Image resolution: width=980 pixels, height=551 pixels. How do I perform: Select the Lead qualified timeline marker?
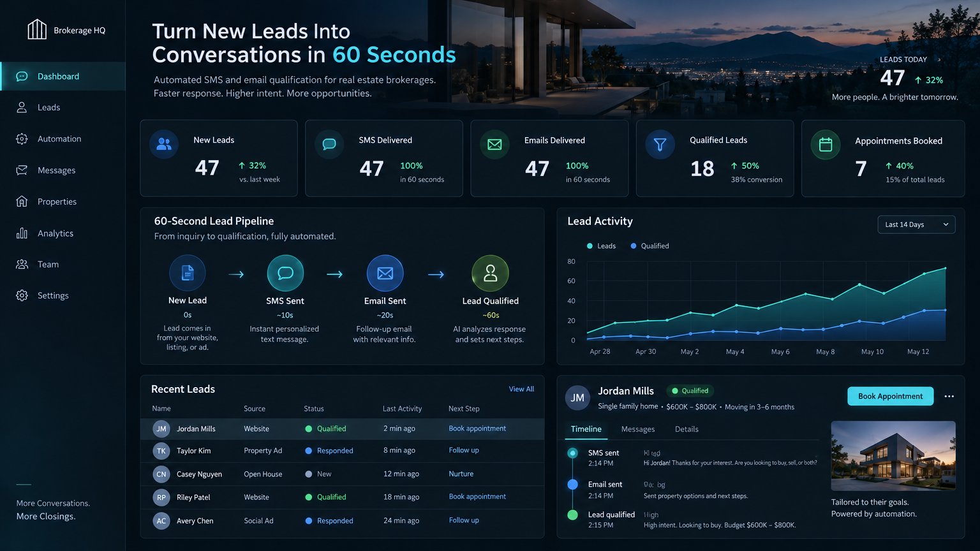(572, 515)
